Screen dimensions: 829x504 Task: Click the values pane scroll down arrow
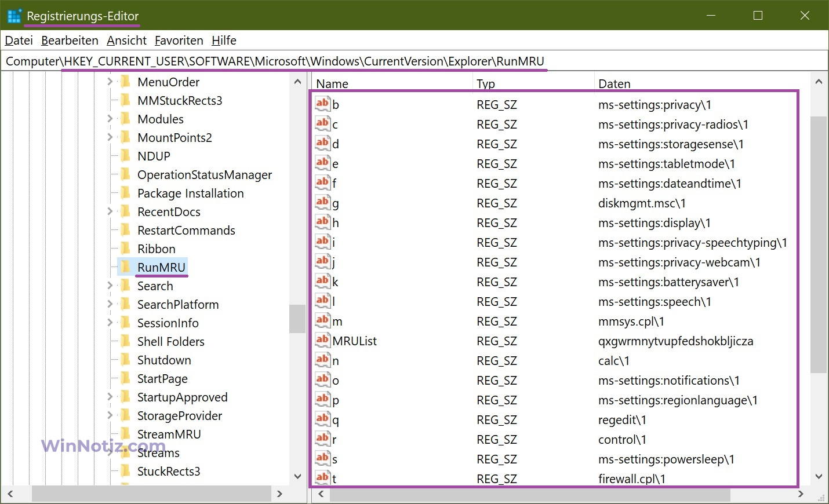819,477
